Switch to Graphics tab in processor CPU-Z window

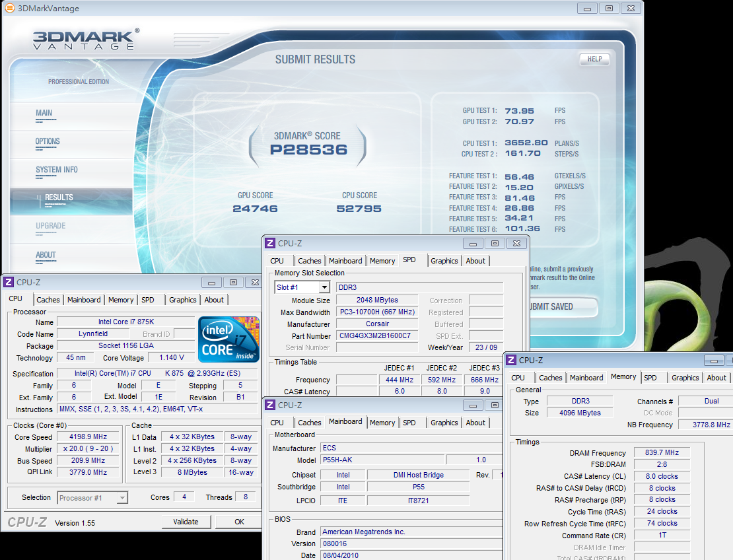pyautogui.click(x=183, y=300)
